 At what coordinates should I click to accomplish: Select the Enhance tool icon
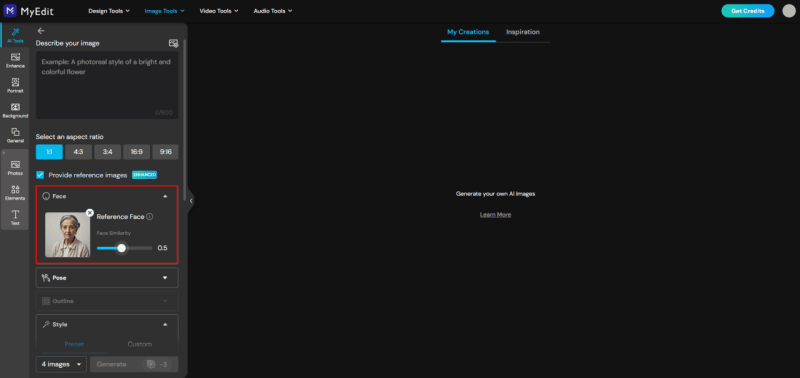point(15,60)
